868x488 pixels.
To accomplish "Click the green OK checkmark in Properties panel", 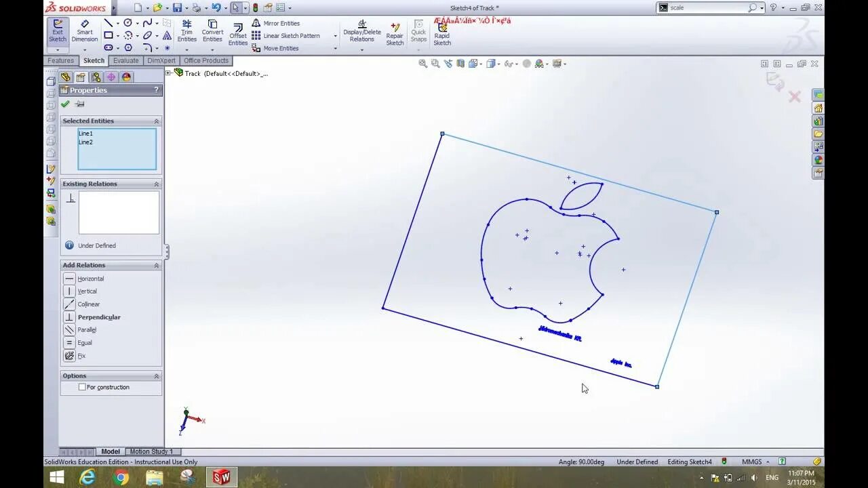I will (x=65, y=103).
